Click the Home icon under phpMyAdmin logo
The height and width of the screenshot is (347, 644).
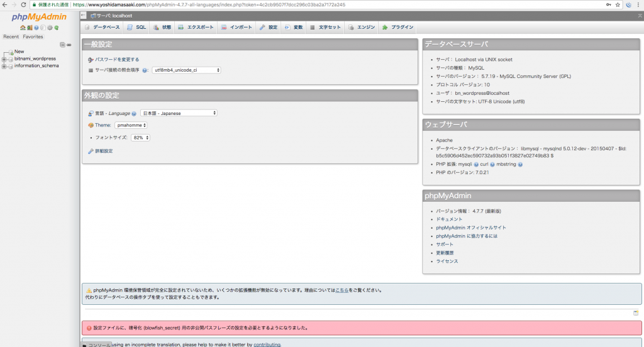(23, 28)
